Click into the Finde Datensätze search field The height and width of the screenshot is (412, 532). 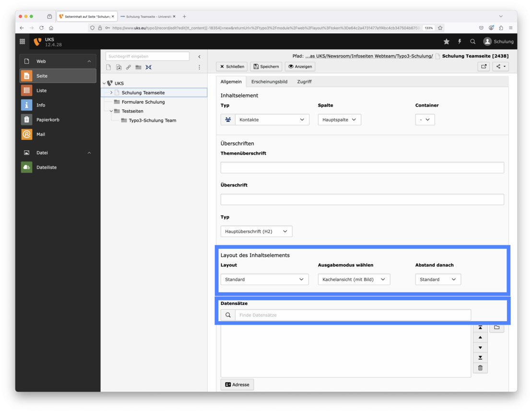click(353, 315)
